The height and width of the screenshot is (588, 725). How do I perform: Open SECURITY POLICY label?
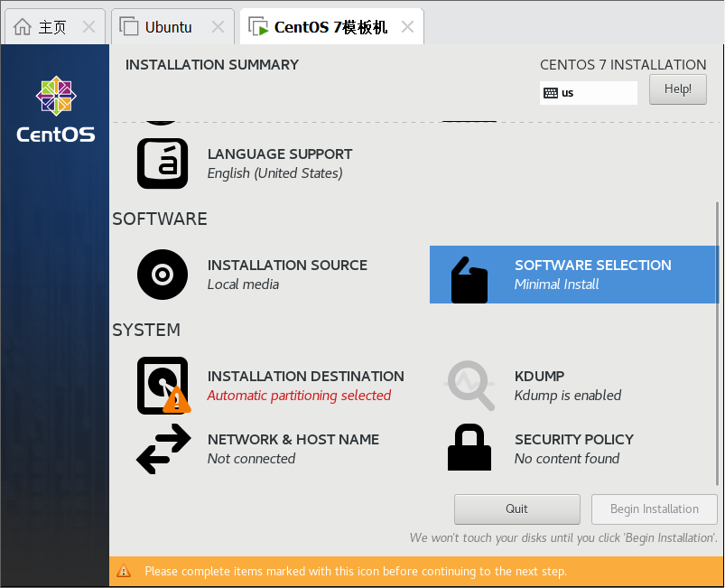click(x=574, y=440)
